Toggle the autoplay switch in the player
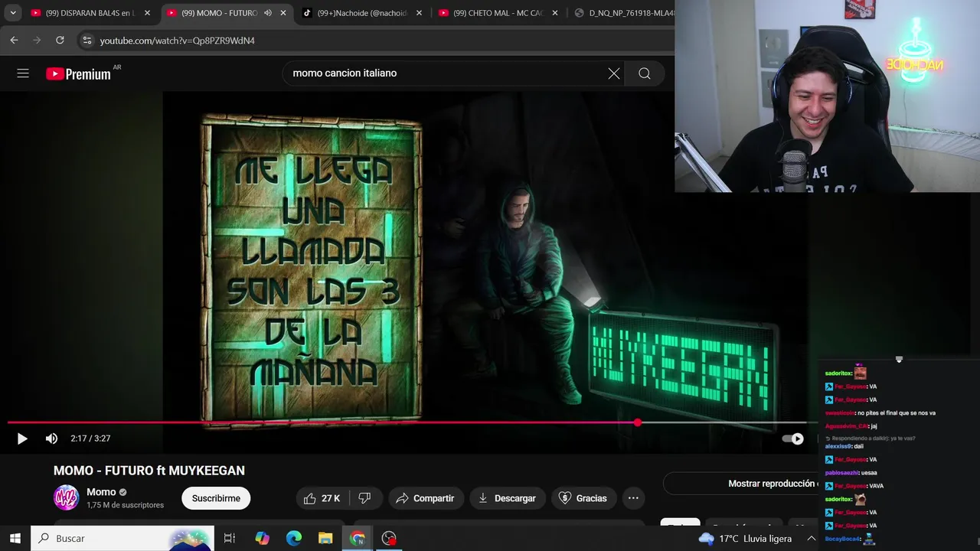This screenshot has width=980, height=551. (793, 439)
